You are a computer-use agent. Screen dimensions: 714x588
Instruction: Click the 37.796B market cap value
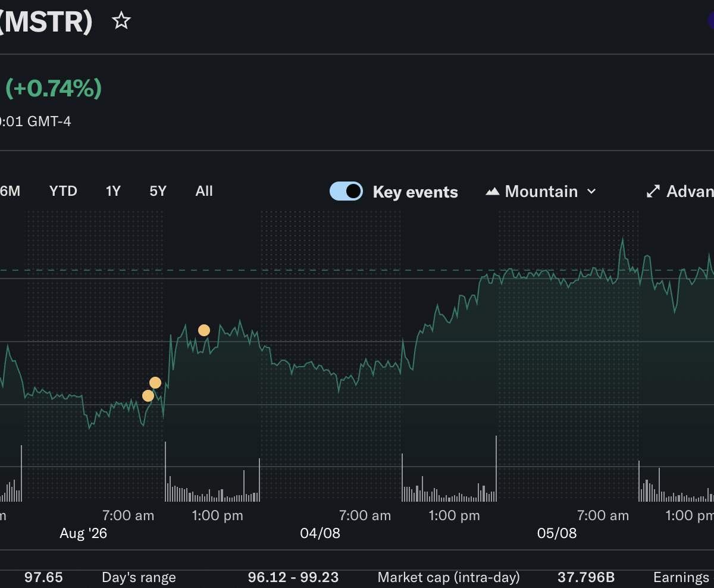[586, 577]
